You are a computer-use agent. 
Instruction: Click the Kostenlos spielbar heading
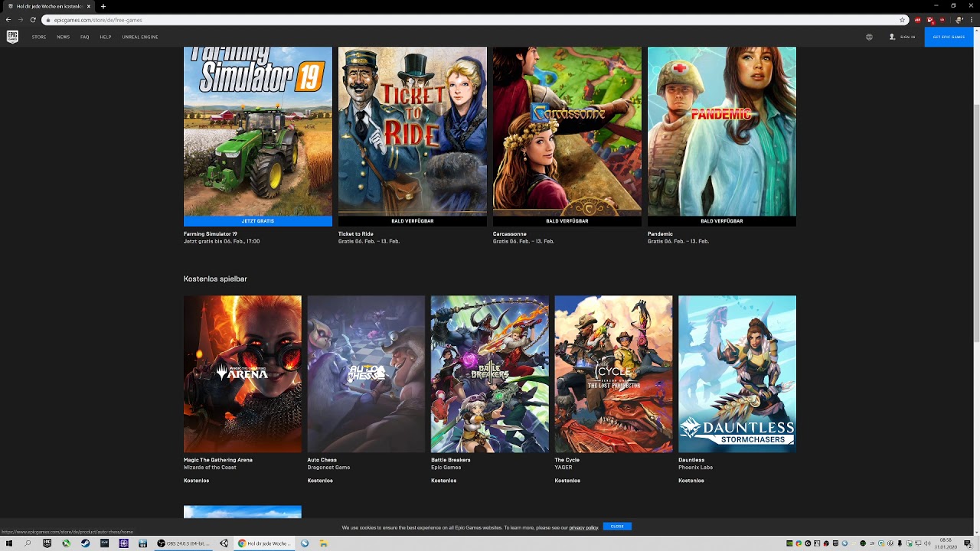(215, 279)
